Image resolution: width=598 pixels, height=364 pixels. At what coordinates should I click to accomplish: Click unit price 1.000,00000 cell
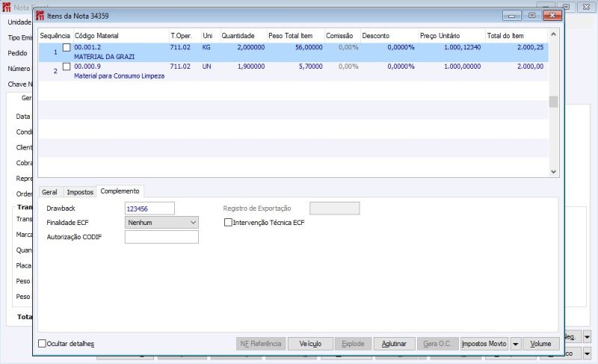click(x=462, y=67)
